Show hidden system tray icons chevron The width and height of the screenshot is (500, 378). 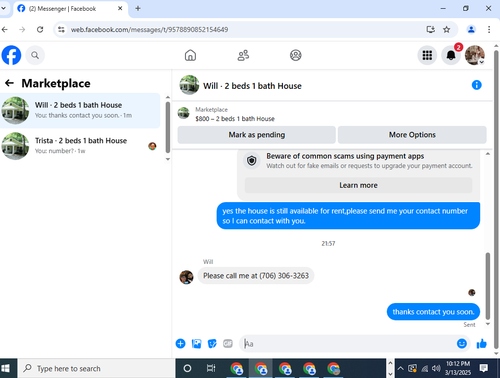(401, 368)
